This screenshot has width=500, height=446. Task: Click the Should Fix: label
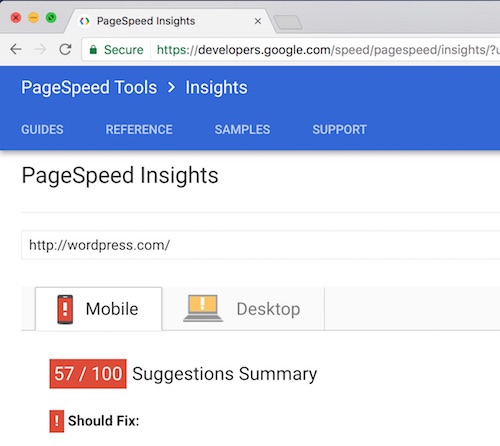[x=104, y=421]
